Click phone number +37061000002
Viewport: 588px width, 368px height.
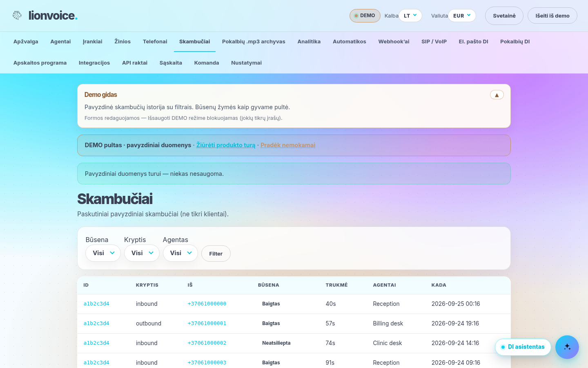(x=207, y=343)
